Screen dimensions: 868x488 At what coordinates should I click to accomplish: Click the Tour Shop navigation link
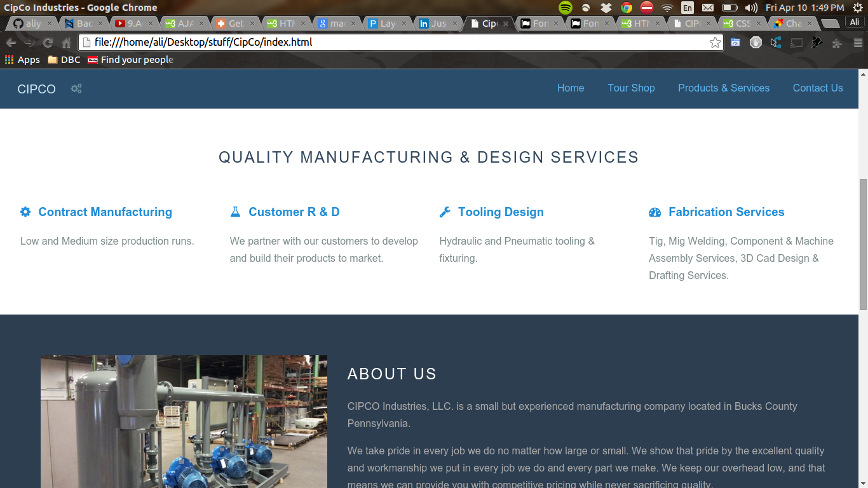pyautogui.click(x=631, y=88)
